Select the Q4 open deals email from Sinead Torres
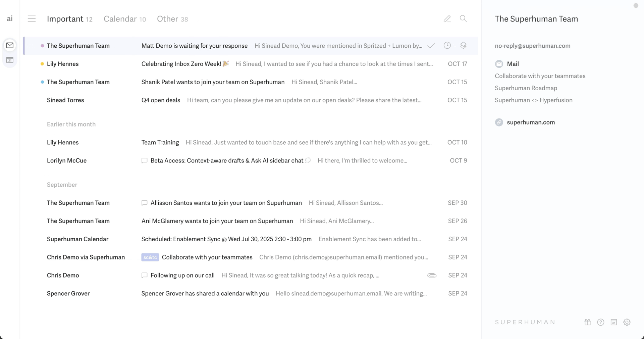 [235, 100]
